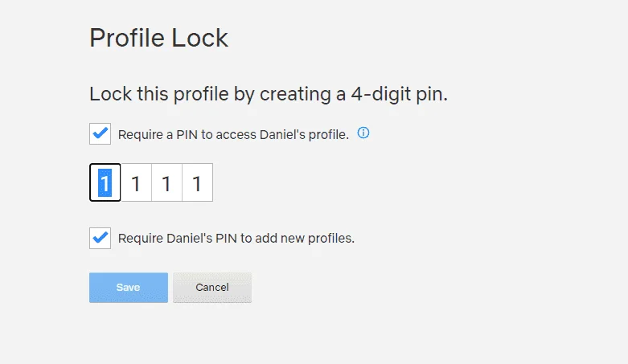This screenshot has height=364, width=628.
Task: Click the label 'Require a PIN to access Daniel's profile.'
Action: (233, 134)
